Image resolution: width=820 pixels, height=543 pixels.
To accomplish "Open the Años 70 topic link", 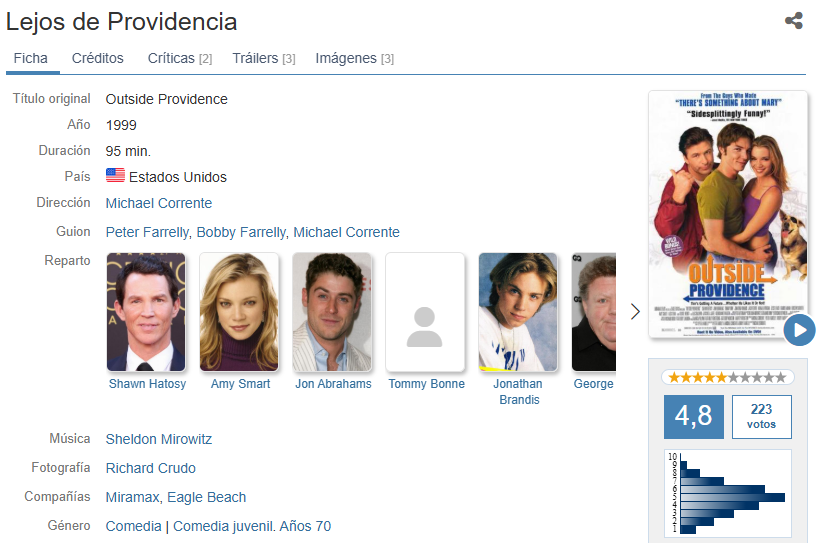I will coord(305,526).
